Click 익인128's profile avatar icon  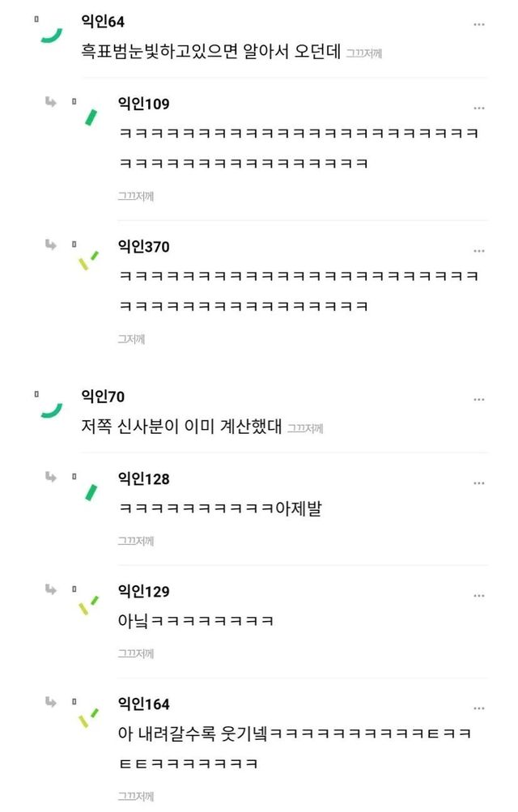click(x=90, y=491)
